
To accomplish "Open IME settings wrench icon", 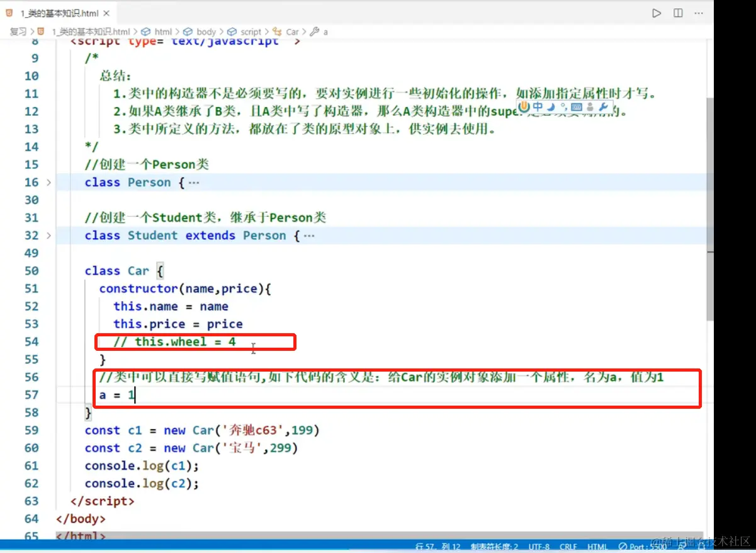I will coord(603,106).
